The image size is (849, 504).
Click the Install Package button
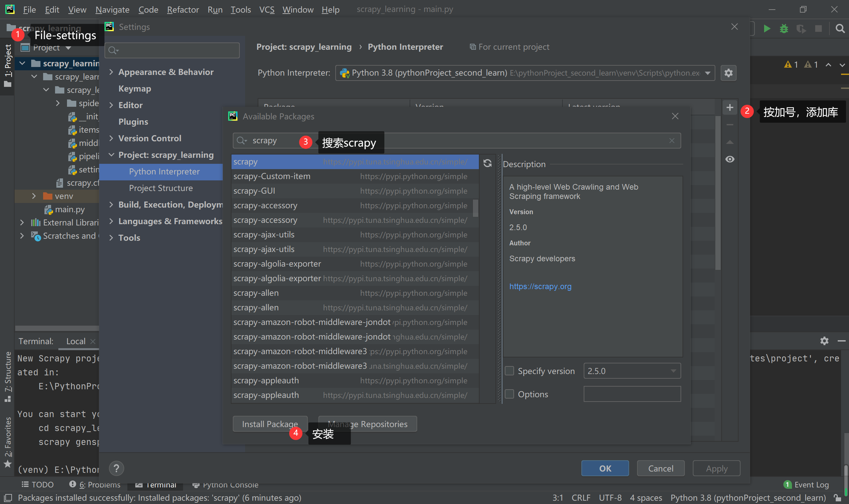point(270,424)
